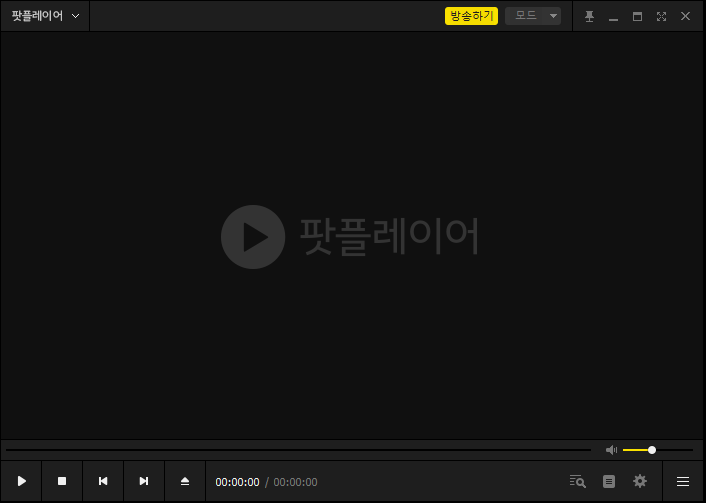Click the grey total duration display
The width and height of the screenshot is (706, 503).
295,482
